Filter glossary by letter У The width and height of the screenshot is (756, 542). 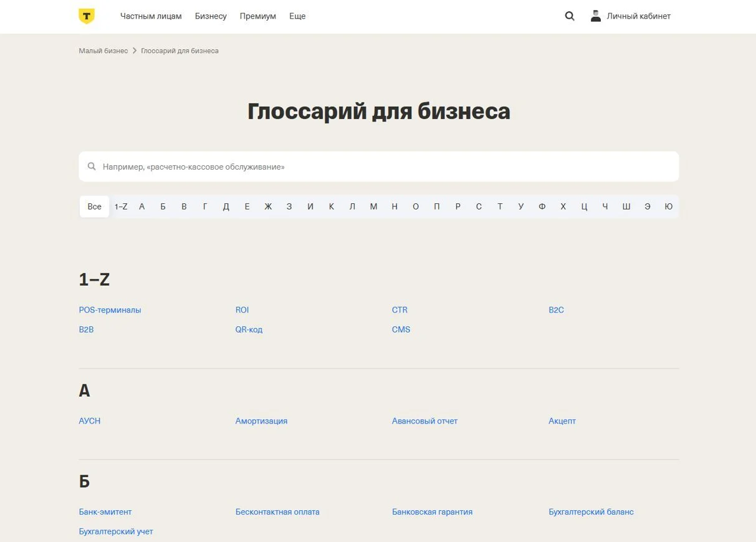[521, 206]
